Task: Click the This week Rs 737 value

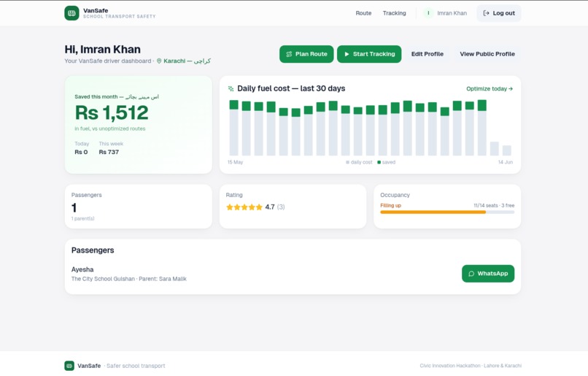Action: pyautogui.click(x=109, y=152)
